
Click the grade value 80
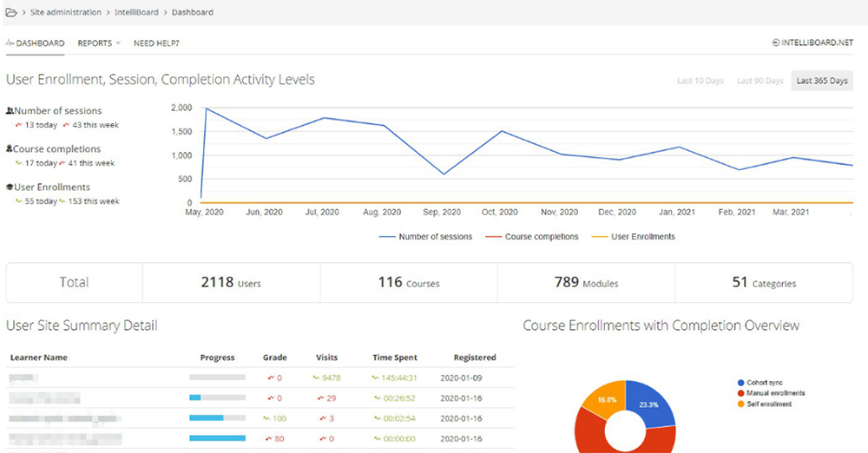[x=279, y=438]
